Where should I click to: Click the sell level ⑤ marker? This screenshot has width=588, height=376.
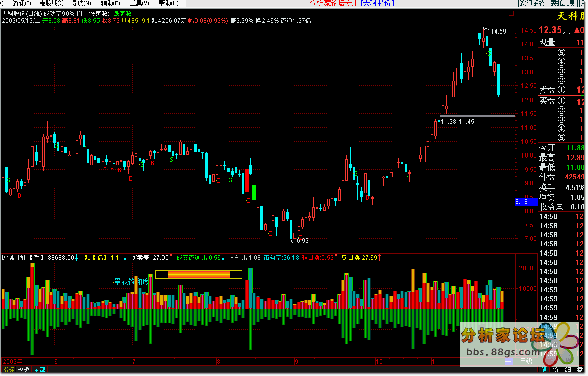pos(562,53)
